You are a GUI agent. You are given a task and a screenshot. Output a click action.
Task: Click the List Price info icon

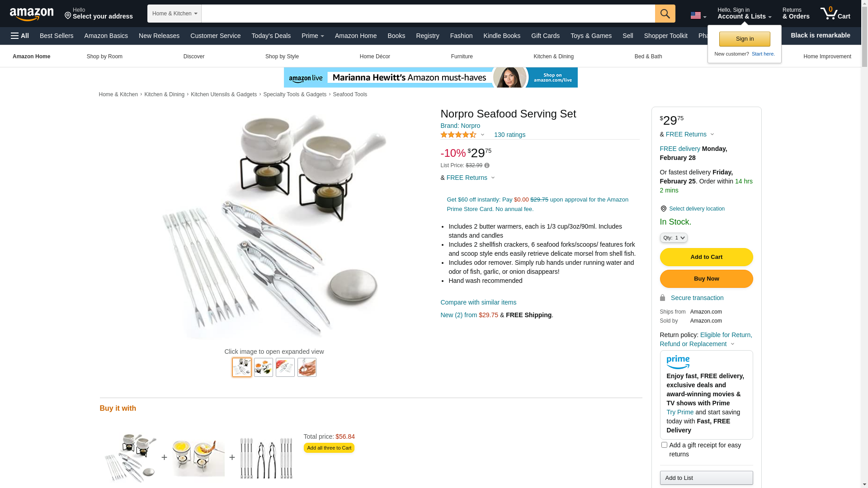[x=487, y=165]
